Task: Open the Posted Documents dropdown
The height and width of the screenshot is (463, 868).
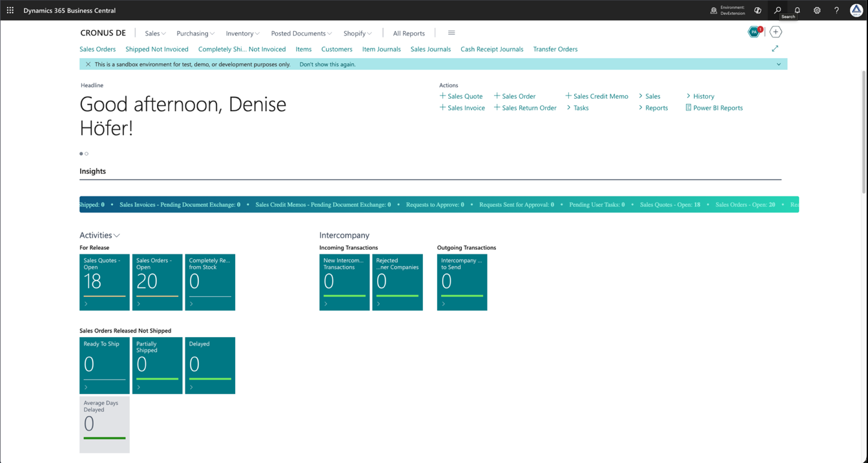Action: tap(301, 34)
